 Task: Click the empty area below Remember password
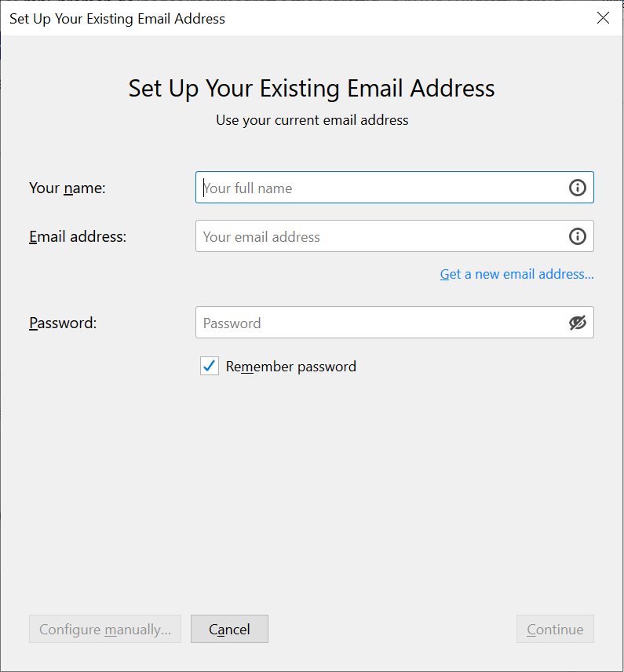312,493
